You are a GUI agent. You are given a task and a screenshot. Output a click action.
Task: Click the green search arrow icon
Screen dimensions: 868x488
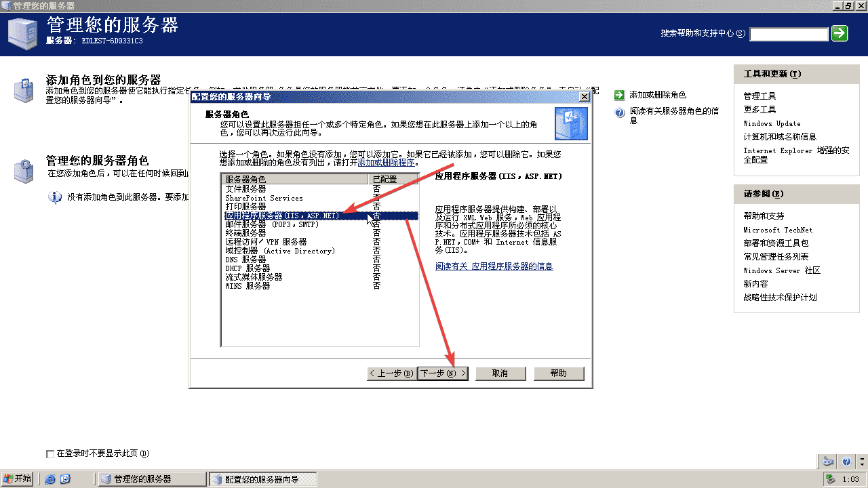click(840, 33)
